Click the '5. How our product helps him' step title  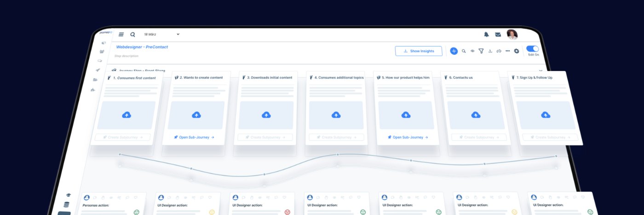click(406, 77)
